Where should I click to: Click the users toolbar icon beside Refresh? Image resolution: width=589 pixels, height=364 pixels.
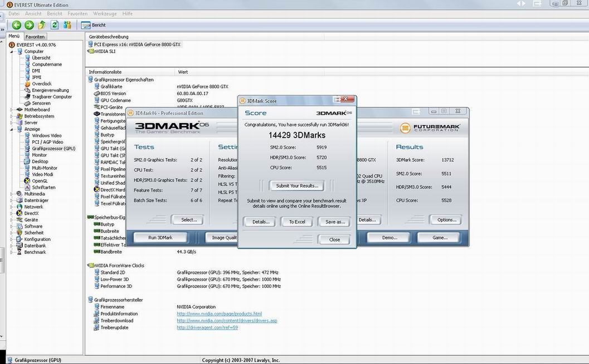point(67,25)
